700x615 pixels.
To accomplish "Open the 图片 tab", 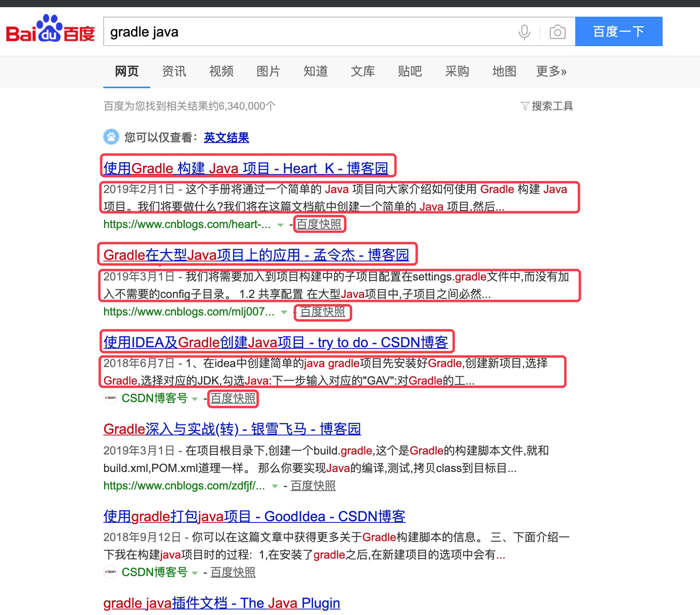I will click(269, 72).
